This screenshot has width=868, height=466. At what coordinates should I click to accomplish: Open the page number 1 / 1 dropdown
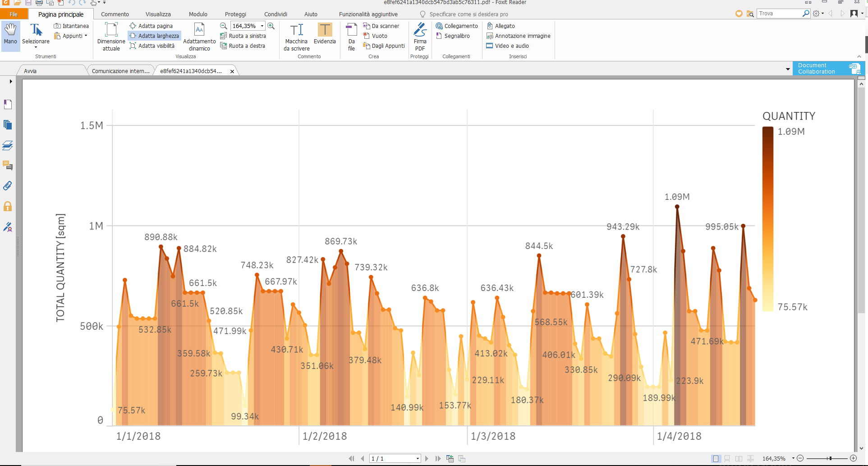click(418, 459)
